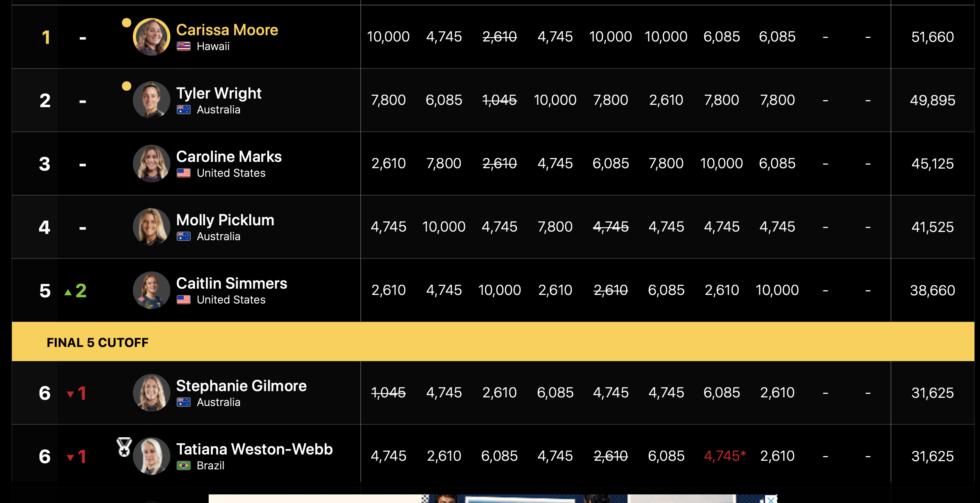Click the medal icon beside Tatiana Weston-Webb
Viewport: 980px width, 503px height.
(124, 447)
